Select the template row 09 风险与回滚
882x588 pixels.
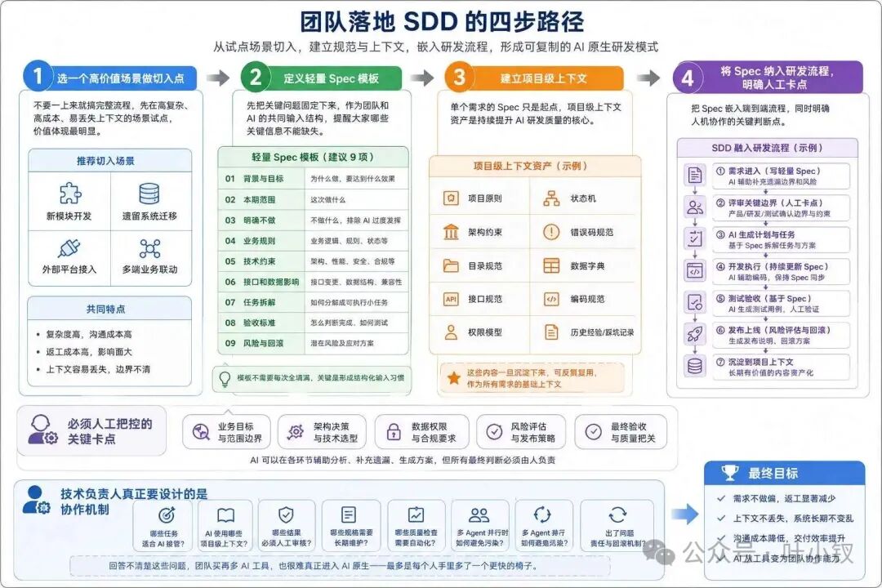click(x=314, y=343)
